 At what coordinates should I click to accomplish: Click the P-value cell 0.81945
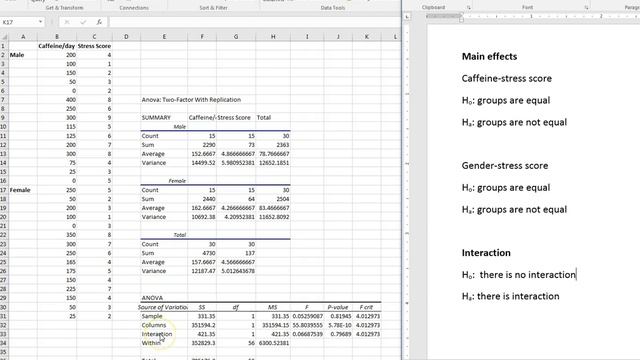(338, 316)
